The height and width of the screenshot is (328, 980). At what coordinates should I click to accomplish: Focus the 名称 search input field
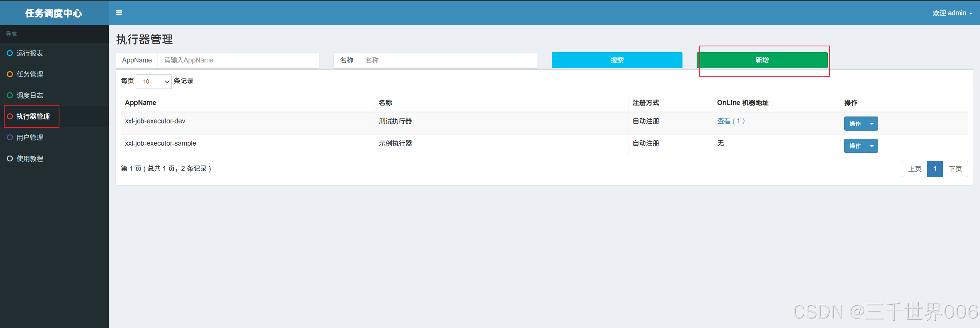448,60
